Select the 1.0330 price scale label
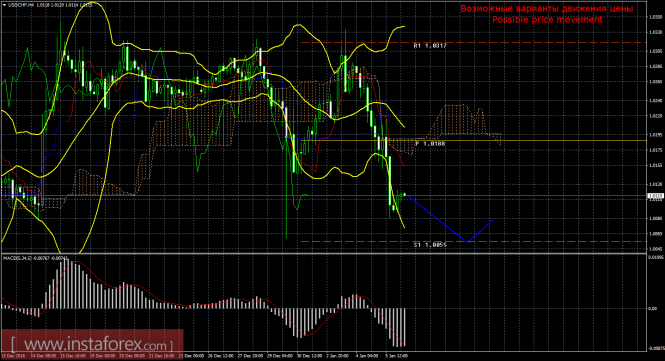 tap(656, 32)
